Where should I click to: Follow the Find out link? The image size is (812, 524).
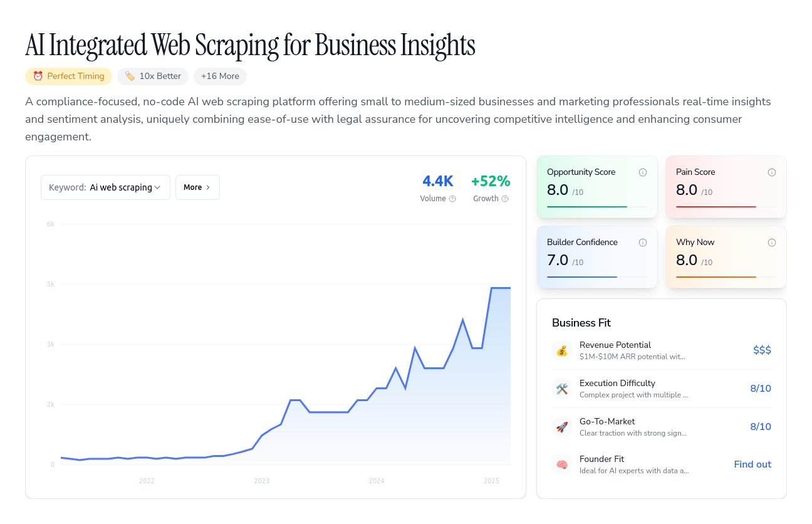(752, 464)
